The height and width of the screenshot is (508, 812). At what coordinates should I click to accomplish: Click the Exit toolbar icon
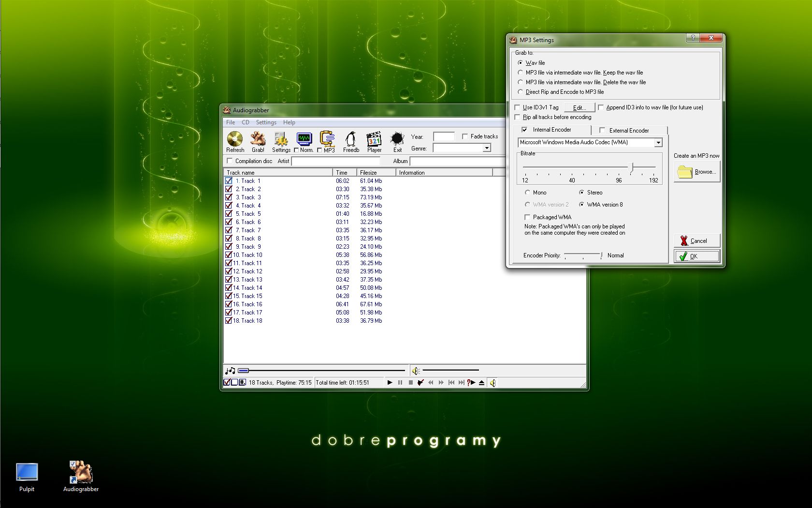click(397, 139)
